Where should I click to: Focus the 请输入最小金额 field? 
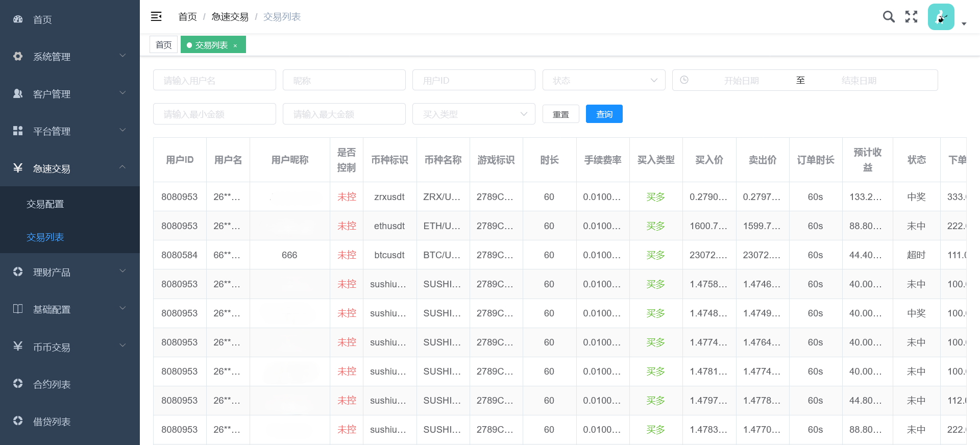click(214, 114)
